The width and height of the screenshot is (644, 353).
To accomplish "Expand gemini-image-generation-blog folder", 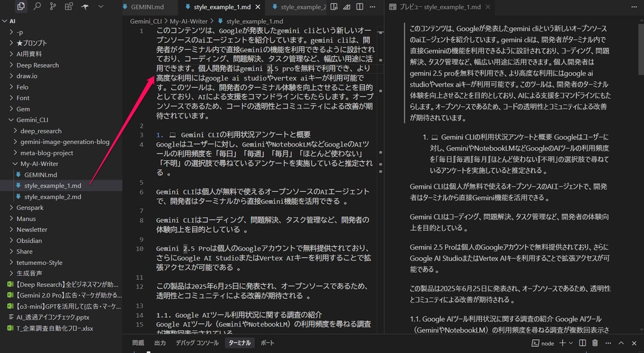I will tap(16, 142).
